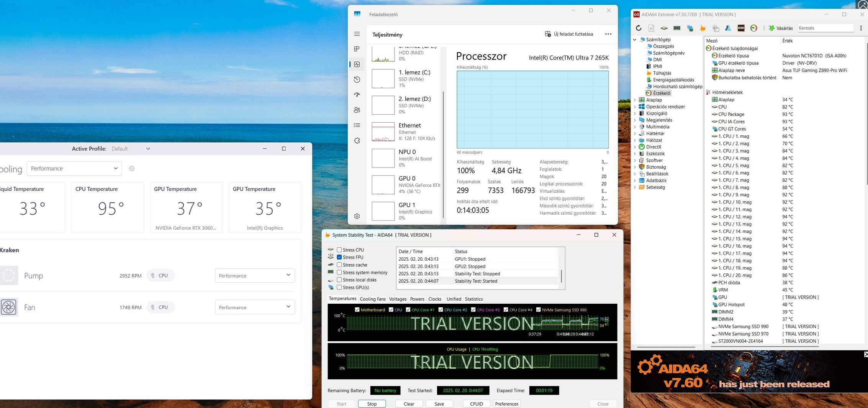The height and width of the screenshot is (408, 868).
Task: Enable Stress system memory checkbox
Action: tap(339, 272)
